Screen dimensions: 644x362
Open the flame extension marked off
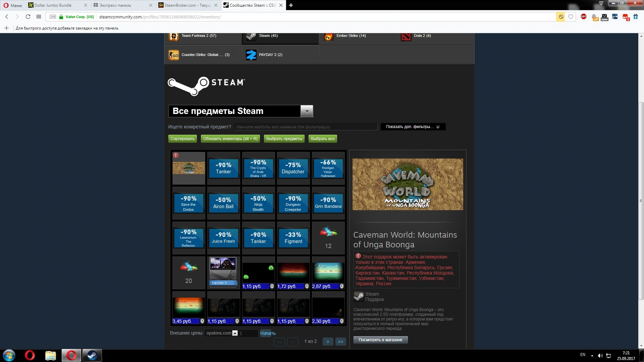[595, 17]
